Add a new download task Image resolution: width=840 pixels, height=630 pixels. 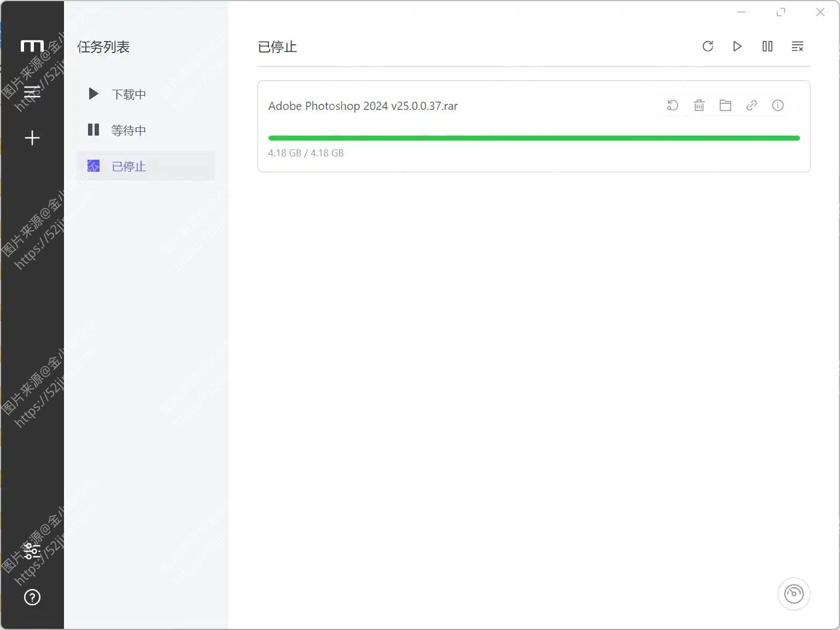coord(32,138)
